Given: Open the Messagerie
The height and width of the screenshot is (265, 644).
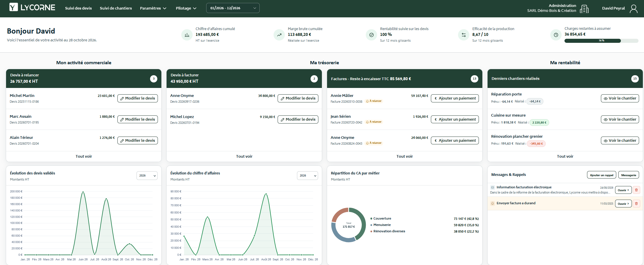Looking at the screenshot, I should (x=628, y=175).
